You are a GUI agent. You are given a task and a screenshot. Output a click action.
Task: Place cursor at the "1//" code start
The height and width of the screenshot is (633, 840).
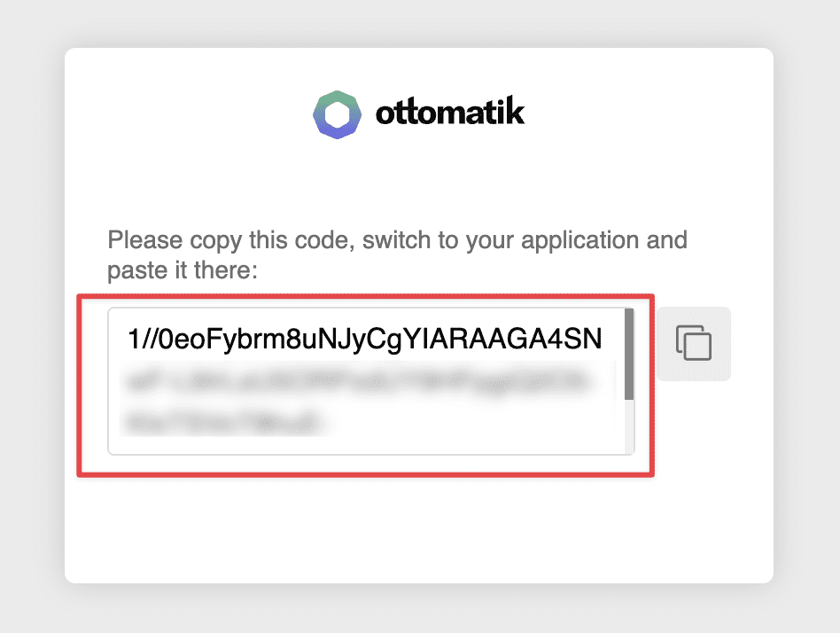pos(128,339)
